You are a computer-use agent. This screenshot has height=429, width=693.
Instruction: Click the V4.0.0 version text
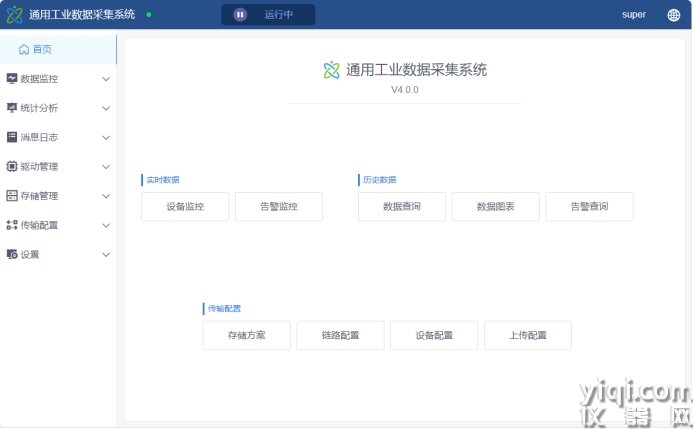405,90
